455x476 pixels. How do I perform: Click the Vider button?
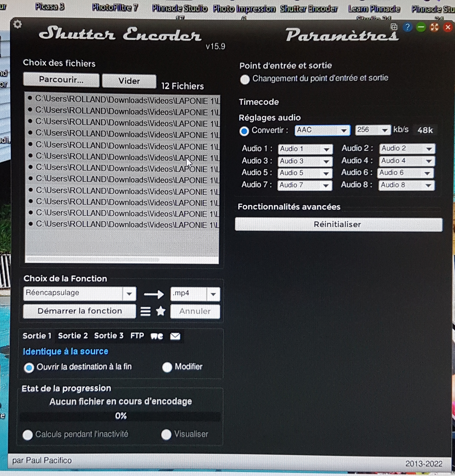click(129, 81)
